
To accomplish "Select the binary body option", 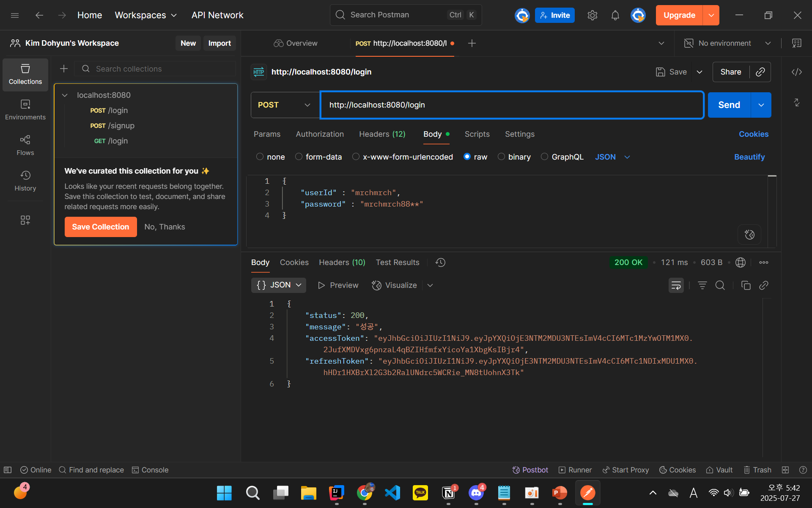I will (501, 157).
